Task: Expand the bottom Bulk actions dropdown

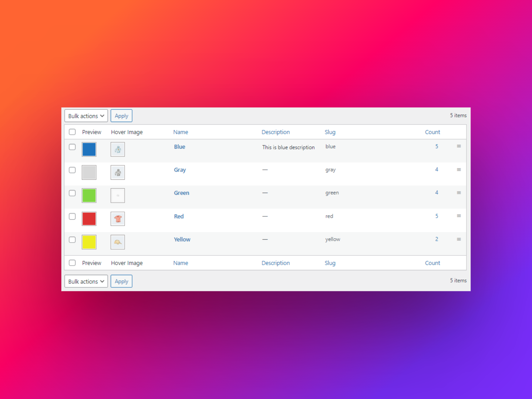Action: point(86,281)
